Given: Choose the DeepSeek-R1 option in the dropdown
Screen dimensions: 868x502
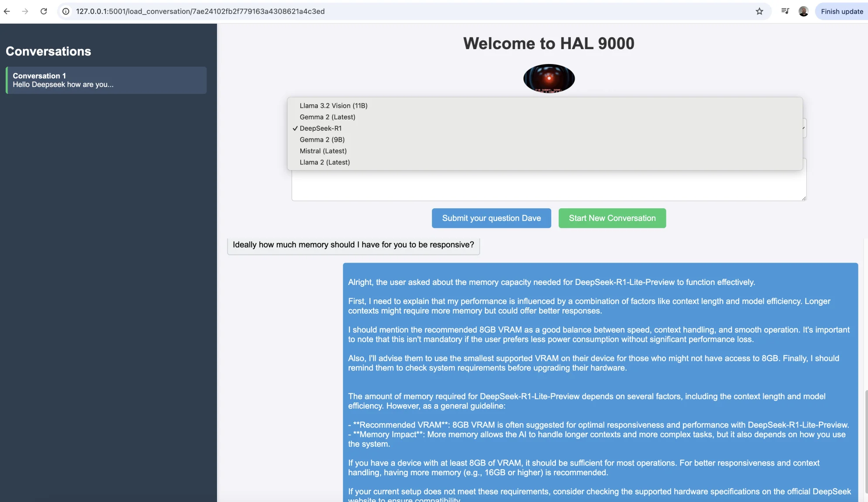Looking at the screenshot, I should [x=545, y=128].
